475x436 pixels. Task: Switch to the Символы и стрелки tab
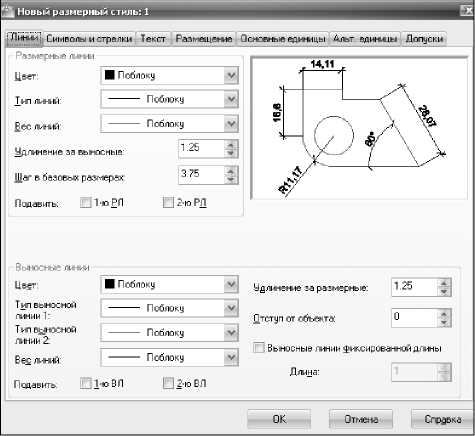89,39
